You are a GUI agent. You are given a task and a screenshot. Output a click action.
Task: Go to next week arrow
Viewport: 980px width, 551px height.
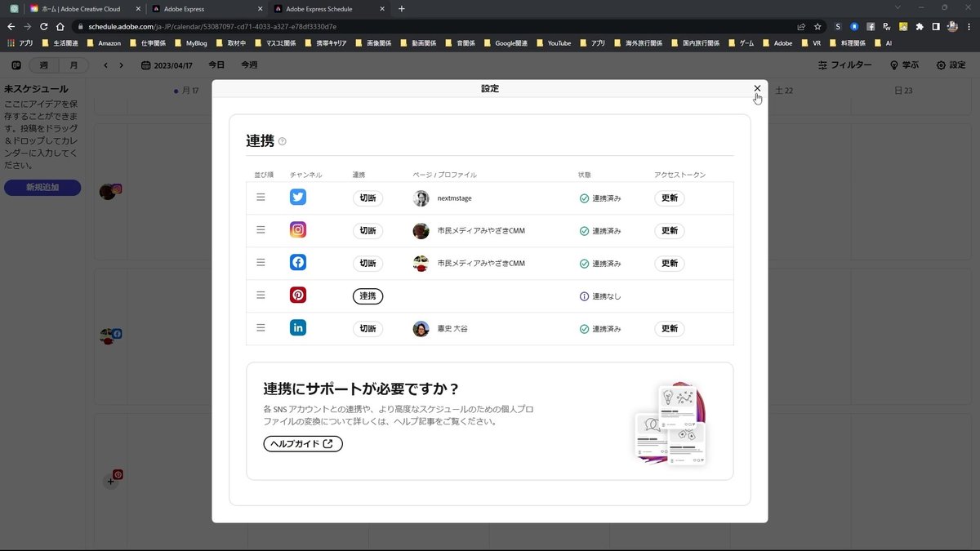pos(121,65)
